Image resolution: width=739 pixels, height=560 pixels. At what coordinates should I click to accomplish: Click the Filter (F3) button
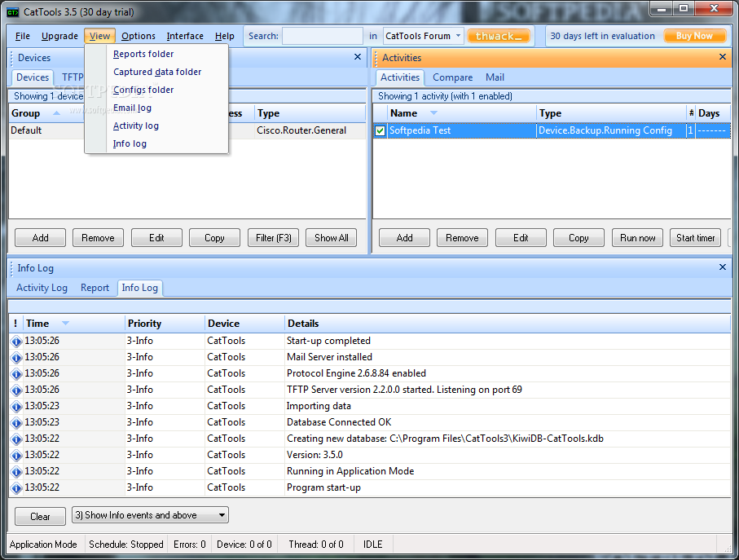tap(273, 238)
